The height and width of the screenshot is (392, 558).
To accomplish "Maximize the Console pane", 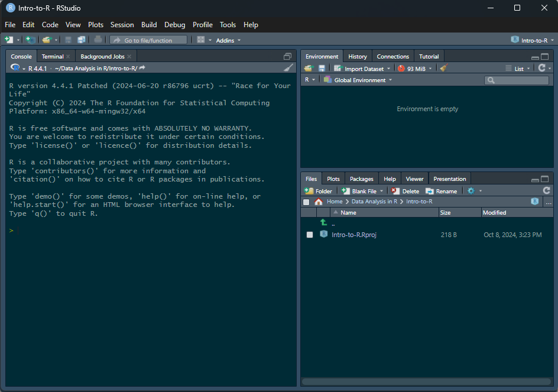I will tap(287, 57).
